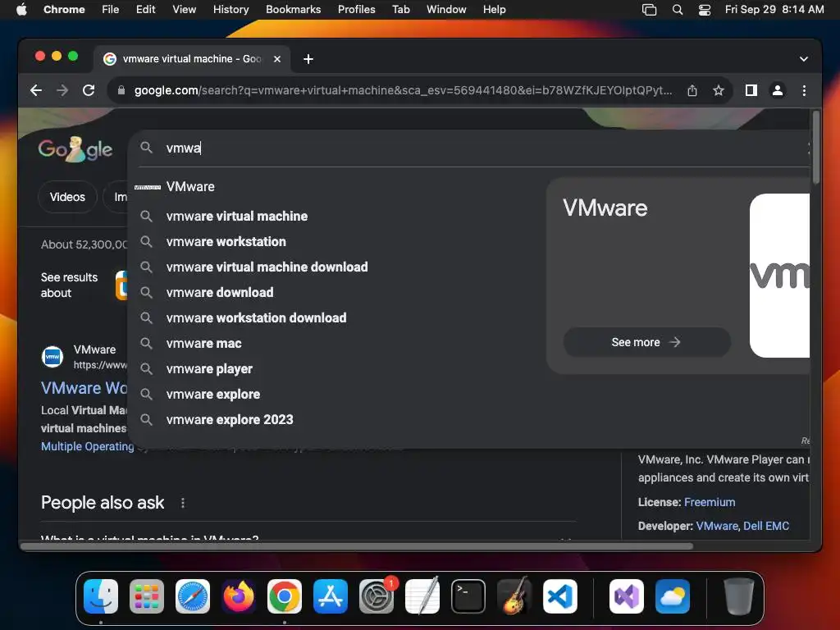
Task: Click the See more button
Action: tap(646, 342)
